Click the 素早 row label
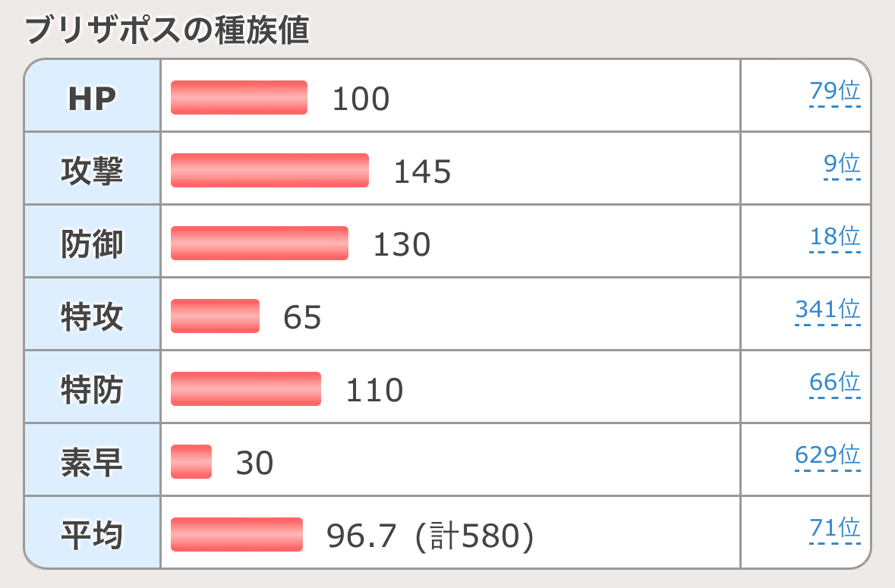The width and height of the screenshot is (895, 588). pyautogui.click(x=92, y=462)
